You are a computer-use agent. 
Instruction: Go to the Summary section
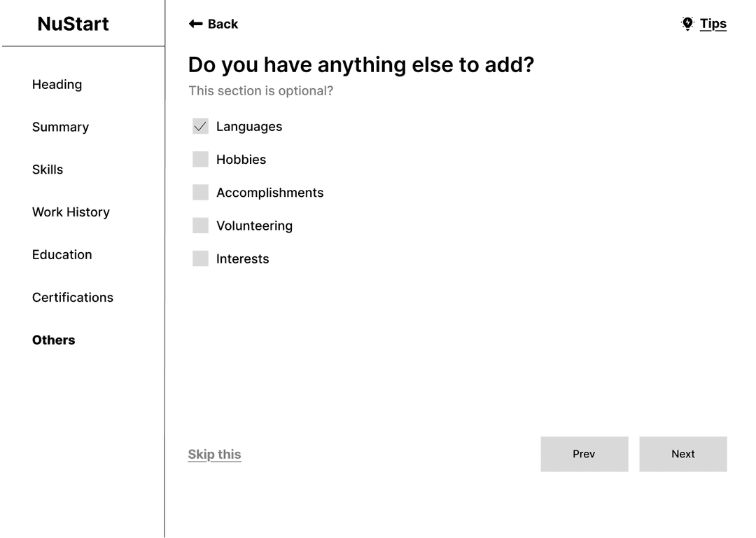tap(60, 127)
